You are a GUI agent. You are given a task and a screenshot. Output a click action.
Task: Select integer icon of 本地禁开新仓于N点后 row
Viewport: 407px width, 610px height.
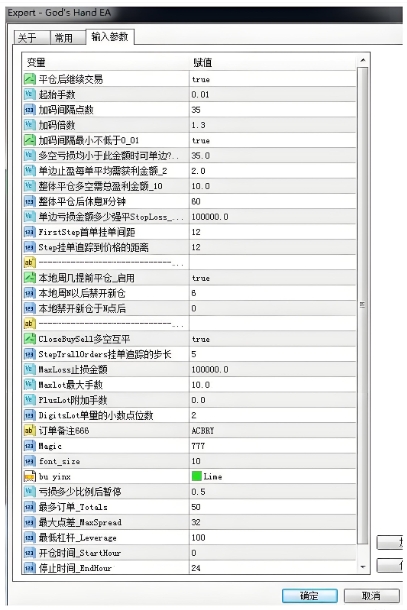30,308
